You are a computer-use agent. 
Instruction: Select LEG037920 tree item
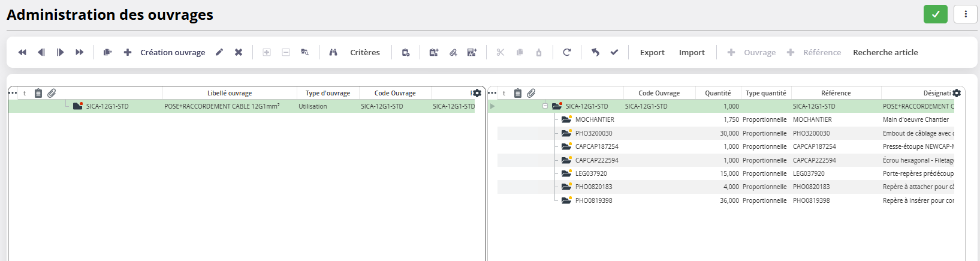click(591, 173)
